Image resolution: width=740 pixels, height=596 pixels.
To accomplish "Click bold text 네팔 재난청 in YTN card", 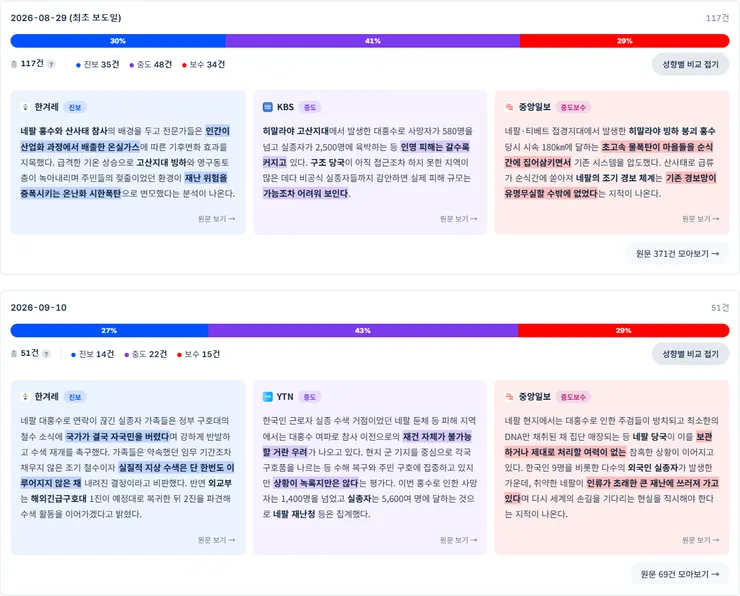I will point(294,514).
